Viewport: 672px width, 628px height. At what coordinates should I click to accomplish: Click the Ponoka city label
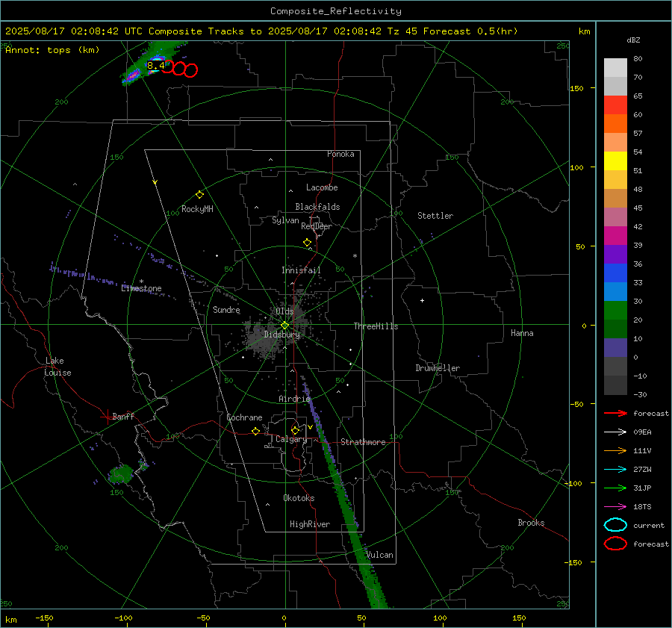coord(340,154)
